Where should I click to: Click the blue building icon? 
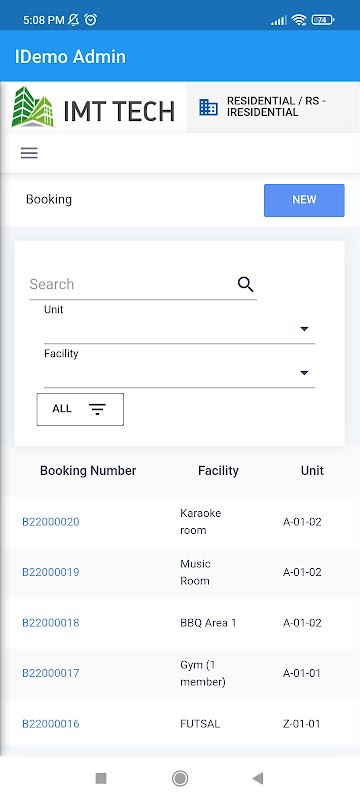(208, 107)
